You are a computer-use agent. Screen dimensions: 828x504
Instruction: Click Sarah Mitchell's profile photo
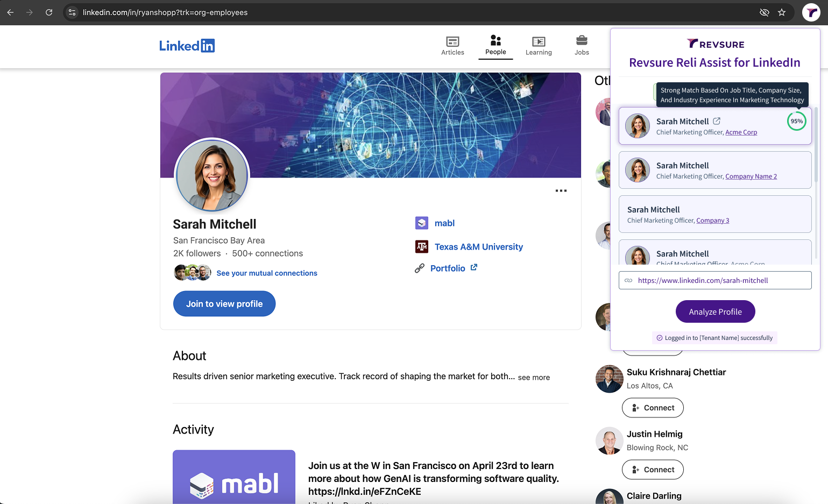pyautogui.click(x=213, y=175)
